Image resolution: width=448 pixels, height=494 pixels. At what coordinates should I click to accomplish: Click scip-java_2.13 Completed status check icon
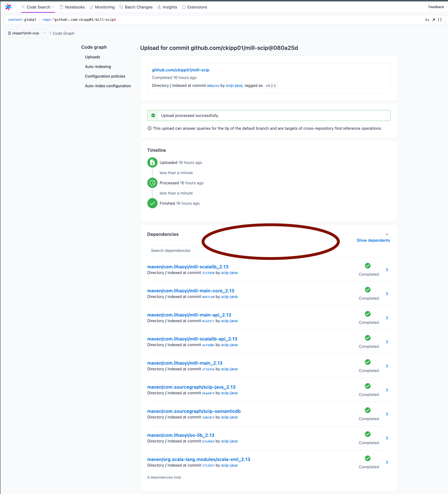367,386
